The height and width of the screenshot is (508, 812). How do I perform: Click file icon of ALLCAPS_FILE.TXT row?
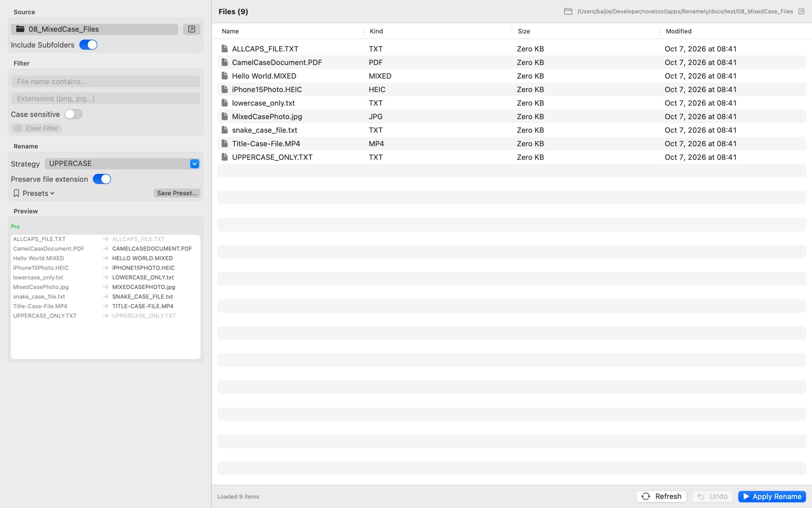tap(224, 49)
